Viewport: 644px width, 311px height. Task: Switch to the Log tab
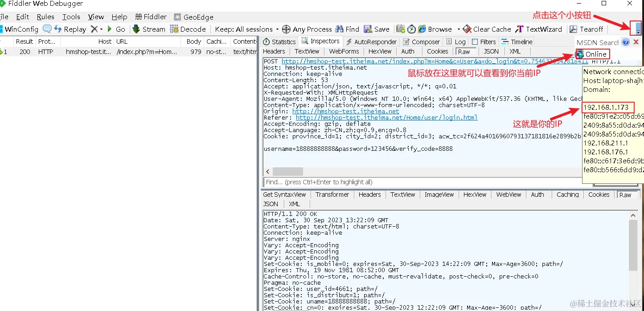(455, 41)
